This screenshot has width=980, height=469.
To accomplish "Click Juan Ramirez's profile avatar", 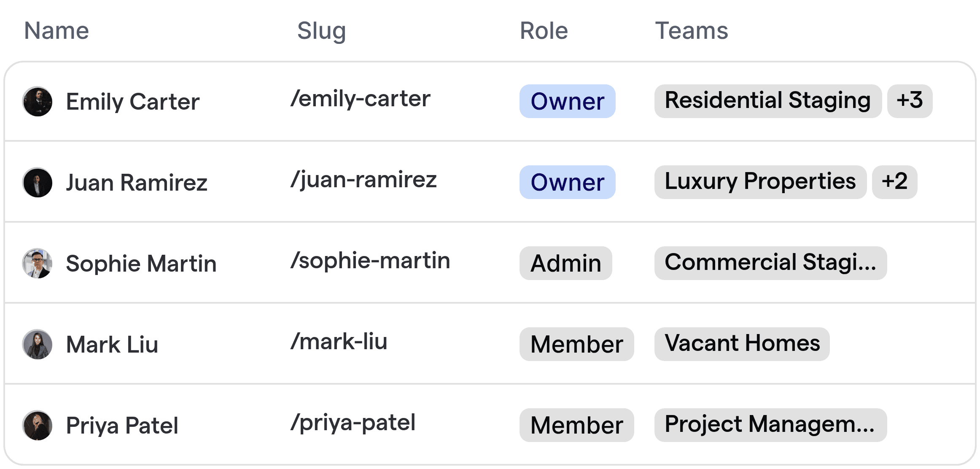I will [38, 183].
